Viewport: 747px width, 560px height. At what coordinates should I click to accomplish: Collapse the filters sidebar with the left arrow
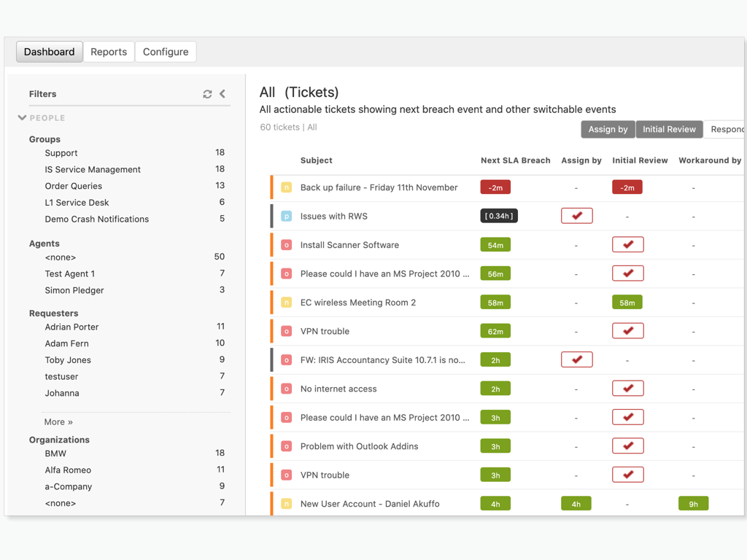click(x=222, y=94)
